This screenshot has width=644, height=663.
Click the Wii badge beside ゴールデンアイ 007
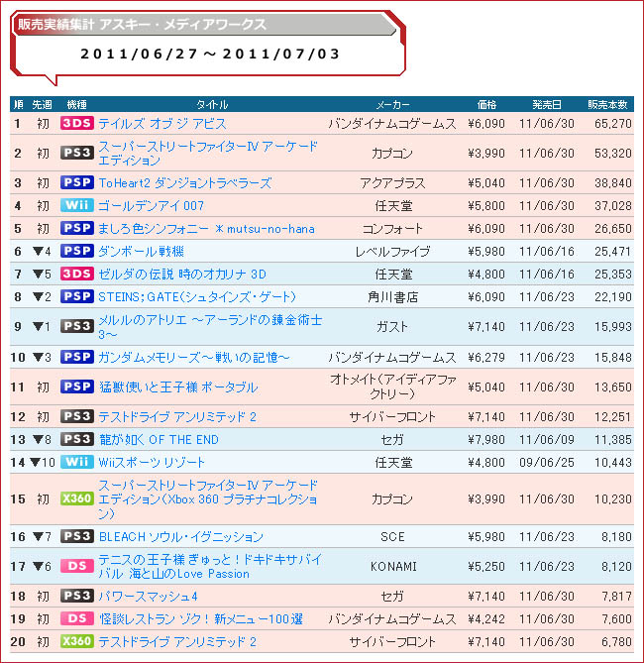76,205
